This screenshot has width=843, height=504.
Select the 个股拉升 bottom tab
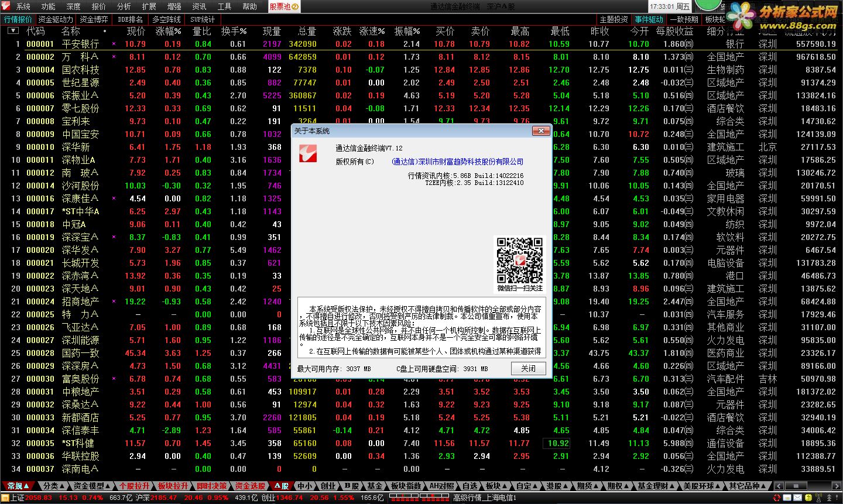pos(135,486)
